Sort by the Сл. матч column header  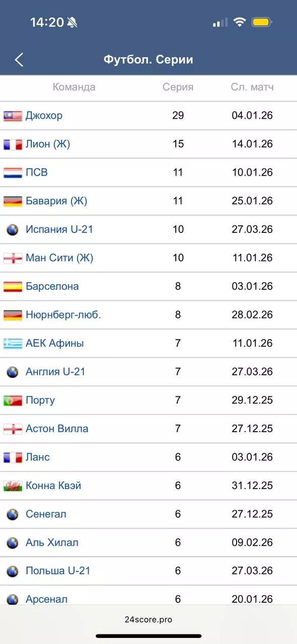point(249,87)
